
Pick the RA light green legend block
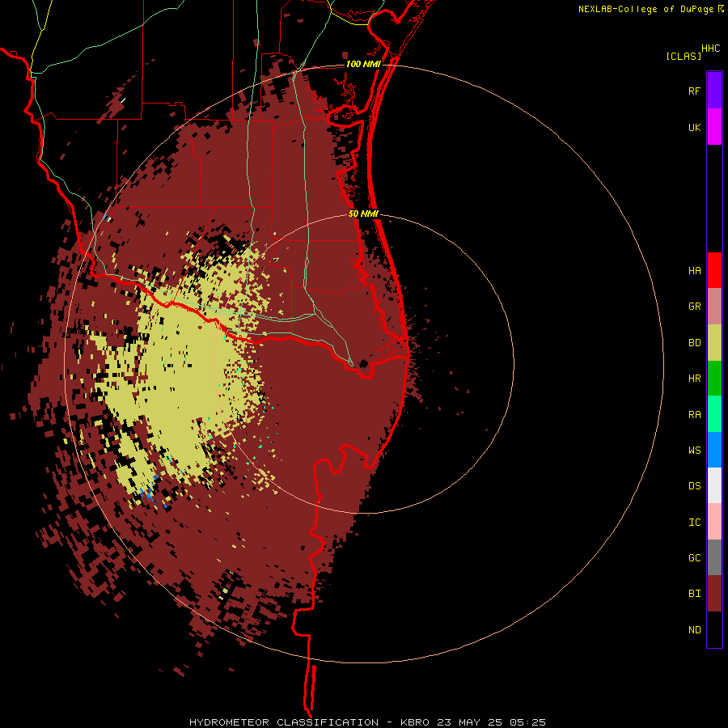[714, 414]
